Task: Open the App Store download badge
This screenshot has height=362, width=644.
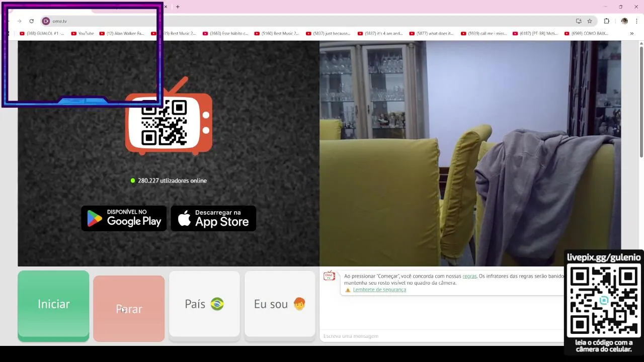Action: pyautogui.click(x=213, y=218)
